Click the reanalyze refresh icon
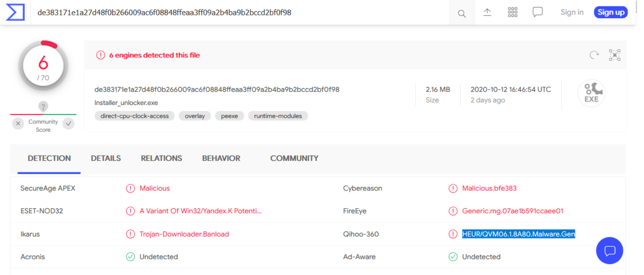 (594, 55)
